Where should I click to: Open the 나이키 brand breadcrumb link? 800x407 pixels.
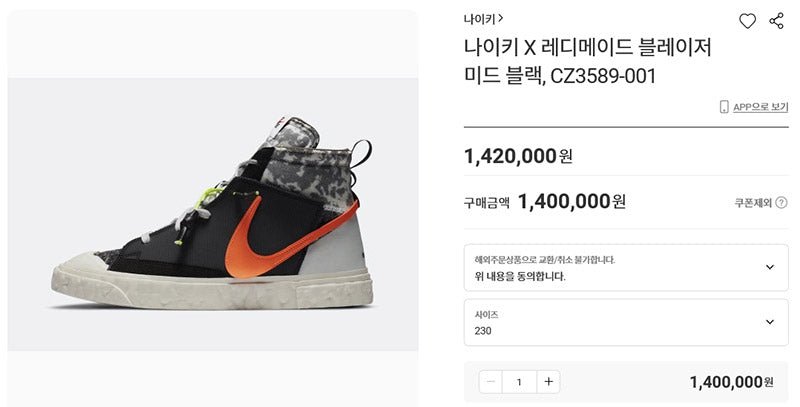(480, 19)
